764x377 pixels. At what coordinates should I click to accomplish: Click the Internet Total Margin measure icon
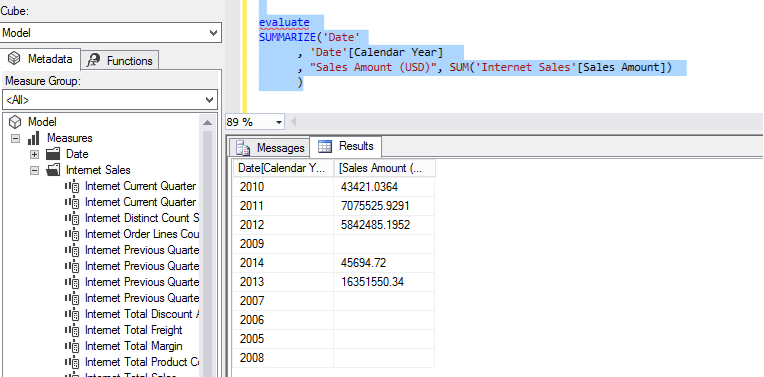click(72, 346)
